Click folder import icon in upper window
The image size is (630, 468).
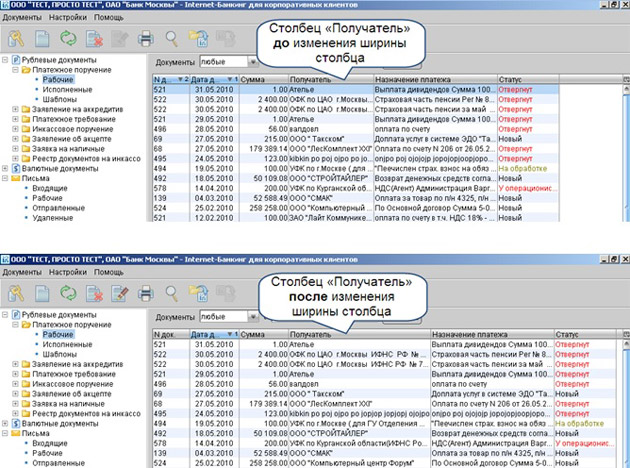pos(198,39)
